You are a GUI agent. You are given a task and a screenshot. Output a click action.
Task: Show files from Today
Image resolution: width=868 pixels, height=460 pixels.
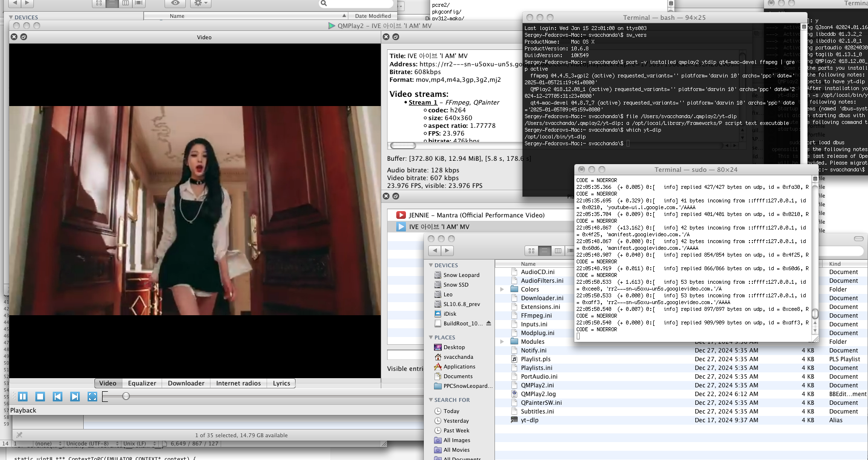[x=451, y=411]
